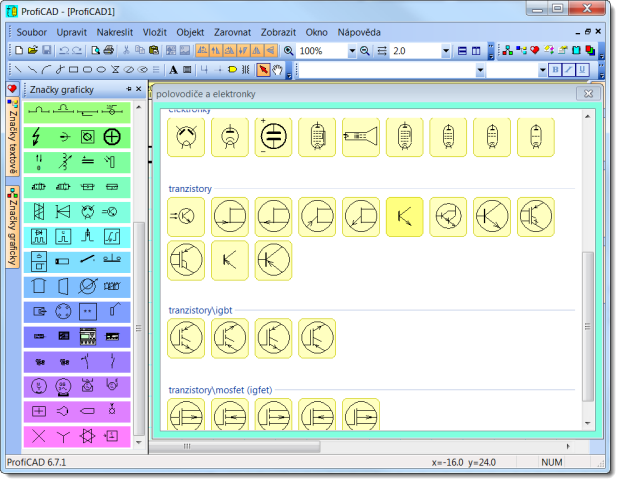Expand the zoom toolbar overflow options

491,51
